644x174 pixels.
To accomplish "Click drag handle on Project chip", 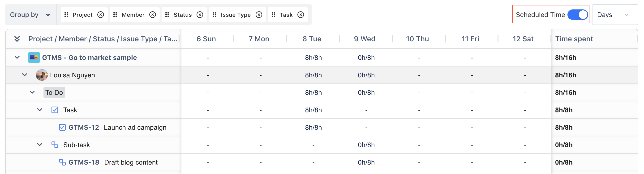I will (66, 15).
